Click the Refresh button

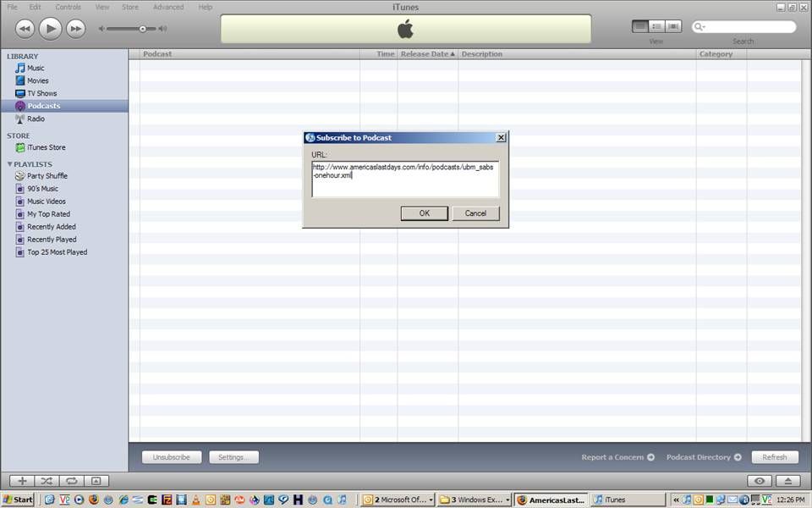pyautogui.click(x=775, y=457)
